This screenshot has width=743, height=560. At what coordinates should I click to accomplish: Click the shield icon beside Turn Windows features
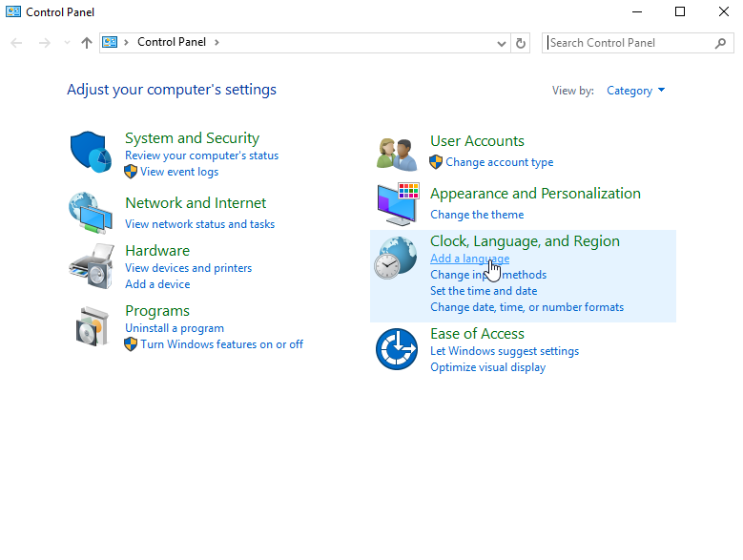click(x=131, y=344)
